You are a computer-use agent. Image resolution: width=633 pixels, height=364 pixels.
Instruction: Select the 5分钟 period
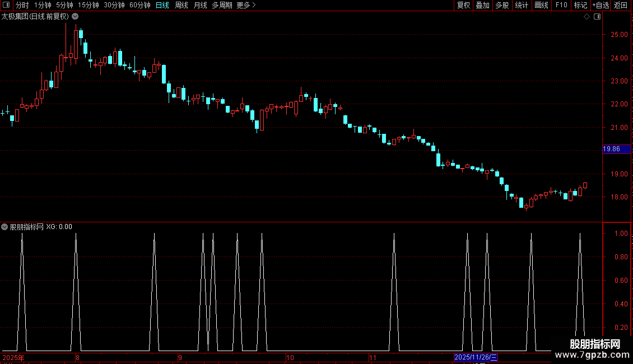click(64, 5)
